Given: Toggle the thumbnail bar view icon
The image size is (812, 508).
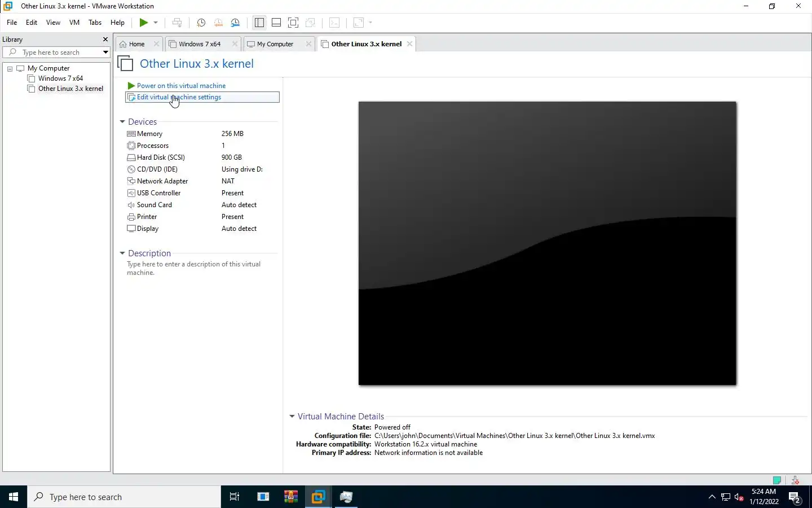Looking at the screenshot, I should (x=276, y=23).
